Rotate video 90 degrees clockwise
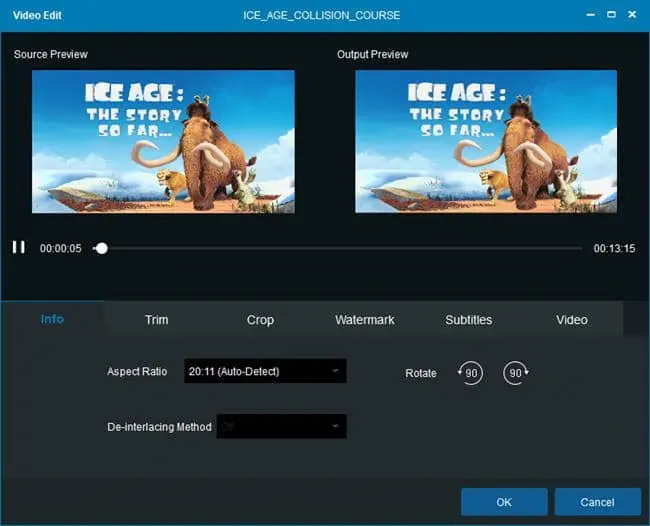Screen dimensions: 650x526 (x=516, y=373)
